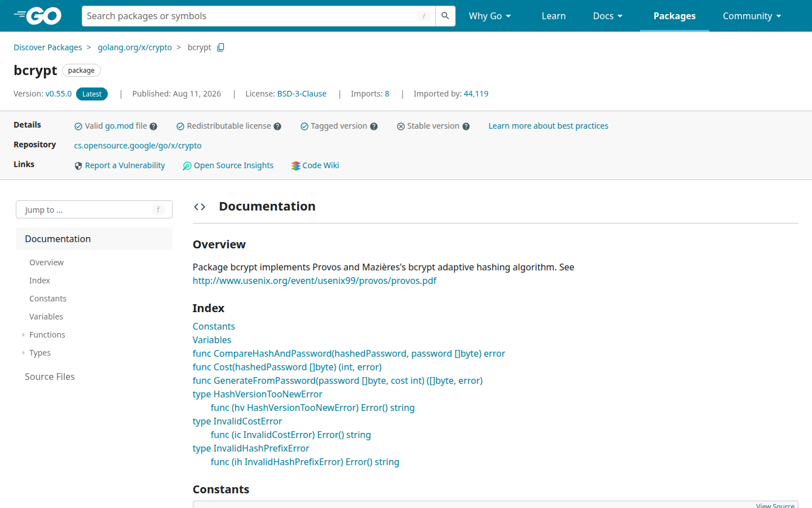The image size is (812, 508).
Task: Select Source Files in the sidebar
Action: click(50, 376)
